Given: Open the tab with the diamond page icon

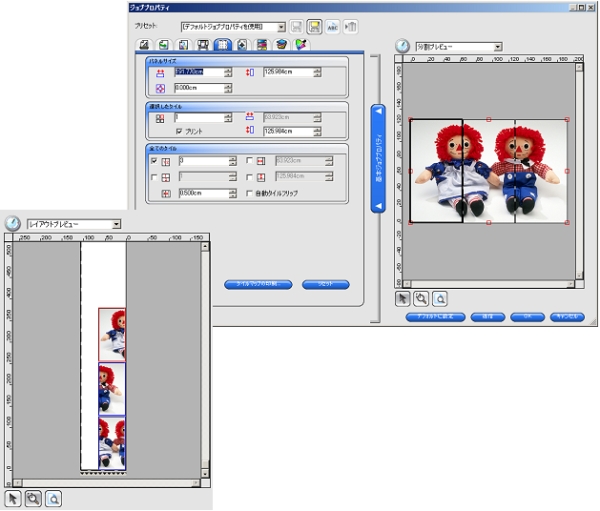Looking at the screenshot, I should pyautogui.click(x=242, y=45).
